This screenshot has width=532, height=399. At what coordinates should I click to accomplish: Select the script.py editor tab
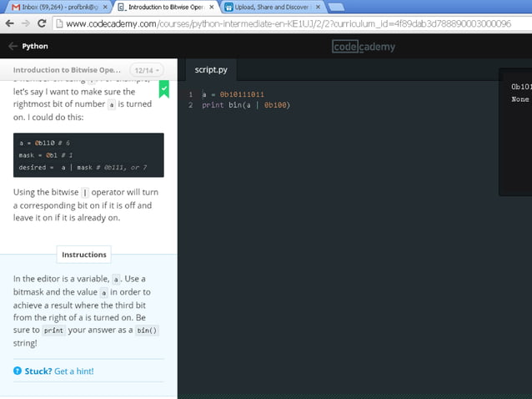pos(211,69)
